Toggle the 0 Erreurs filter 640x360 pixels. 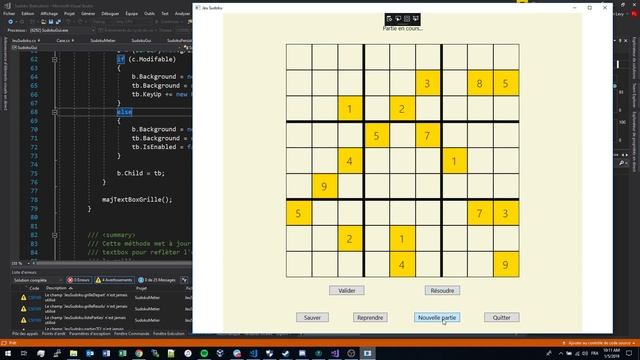(79, 280)
